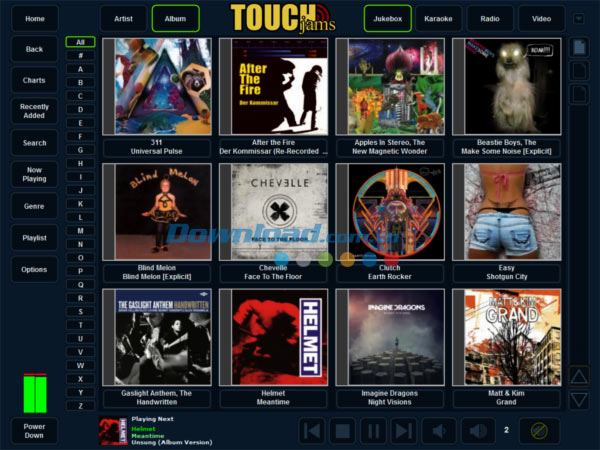Open the Playlist panel
The height and width of the screenshot is (450, 600).
(34, 238)
